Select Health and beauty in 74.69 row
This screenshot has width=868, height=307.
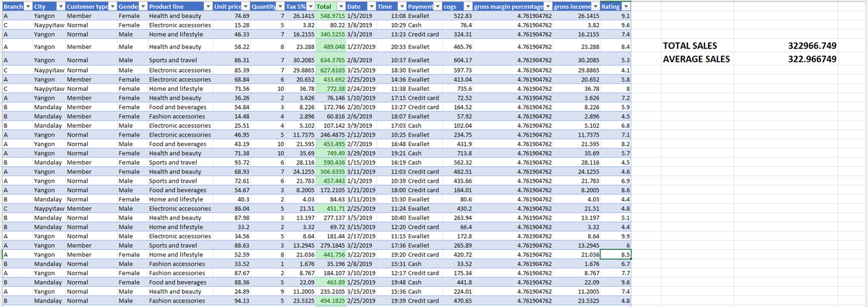click(179, 15)
